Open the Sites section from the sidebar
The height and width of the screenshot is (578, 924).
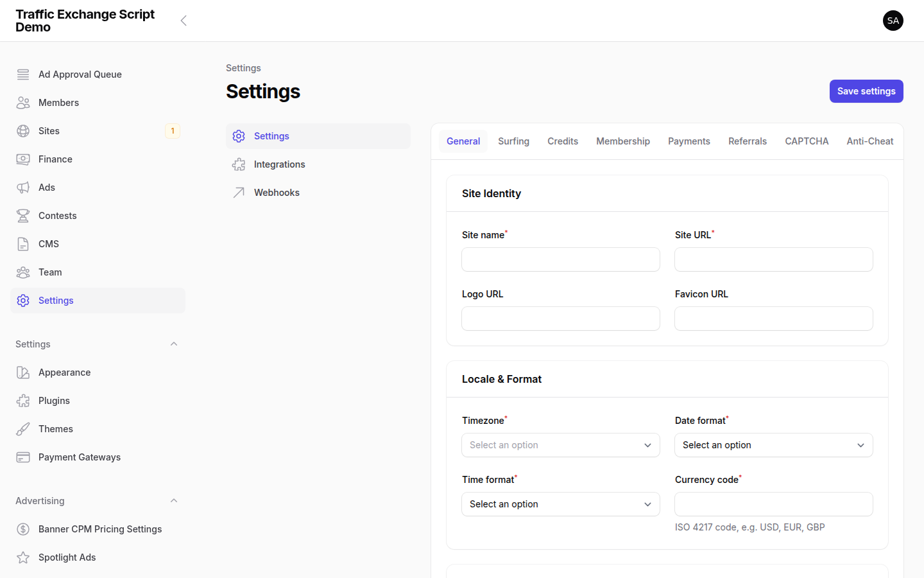[x=48, y=130]
